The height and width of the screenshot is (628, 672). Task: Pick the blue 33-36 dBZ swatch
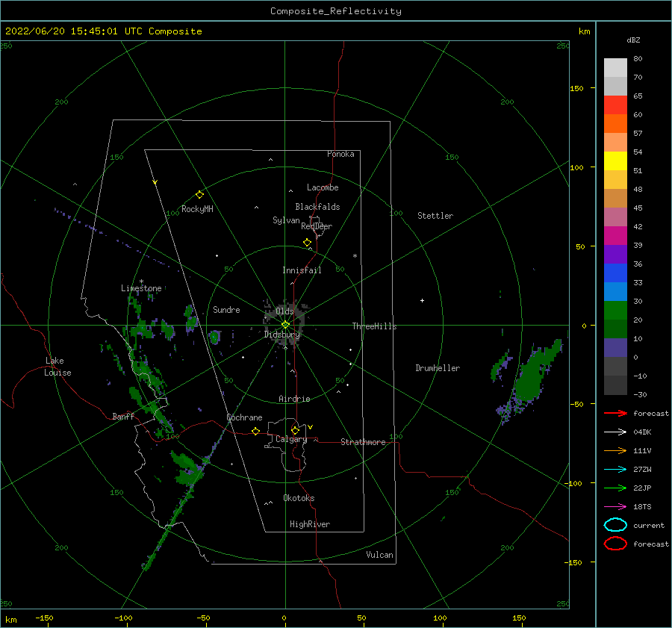tap(615, 273)
